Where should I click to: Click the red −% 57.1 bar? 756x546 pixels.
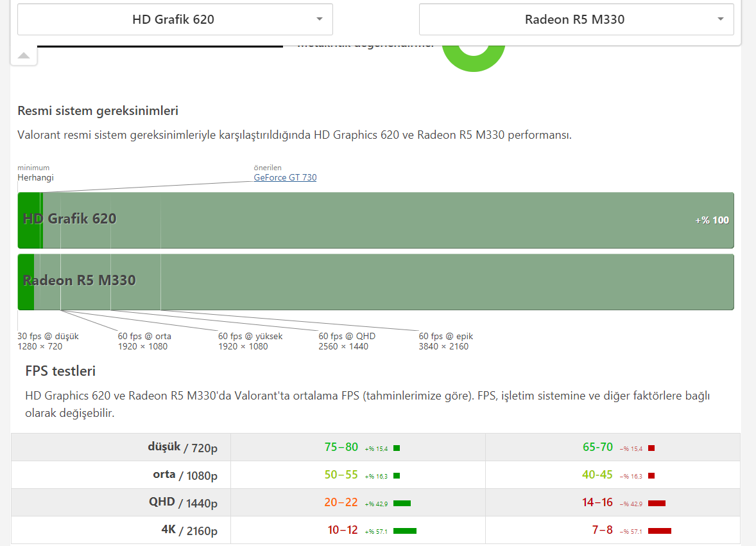[x=660, y=531]
